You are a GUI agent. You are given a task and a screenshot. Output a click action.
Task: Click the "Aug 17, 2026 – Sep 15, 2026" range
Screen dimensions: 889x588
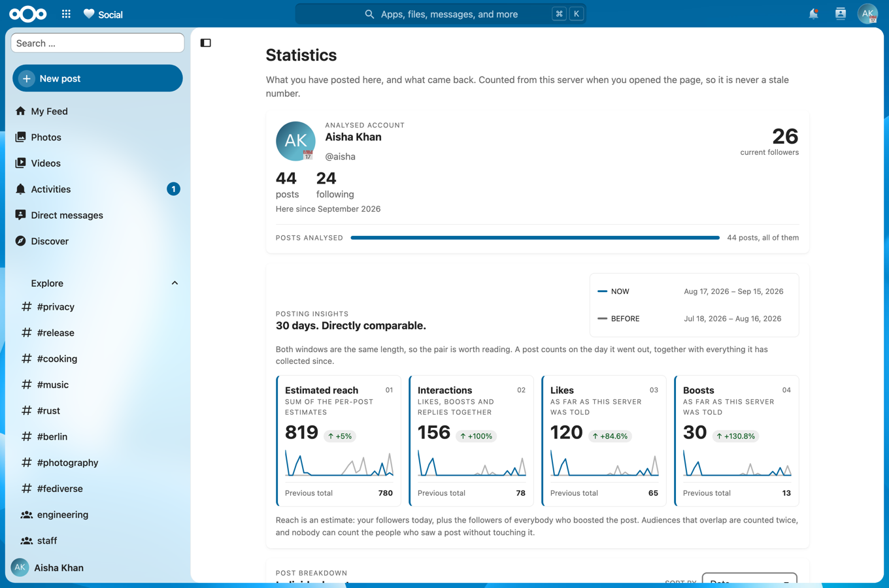(733, 291)
